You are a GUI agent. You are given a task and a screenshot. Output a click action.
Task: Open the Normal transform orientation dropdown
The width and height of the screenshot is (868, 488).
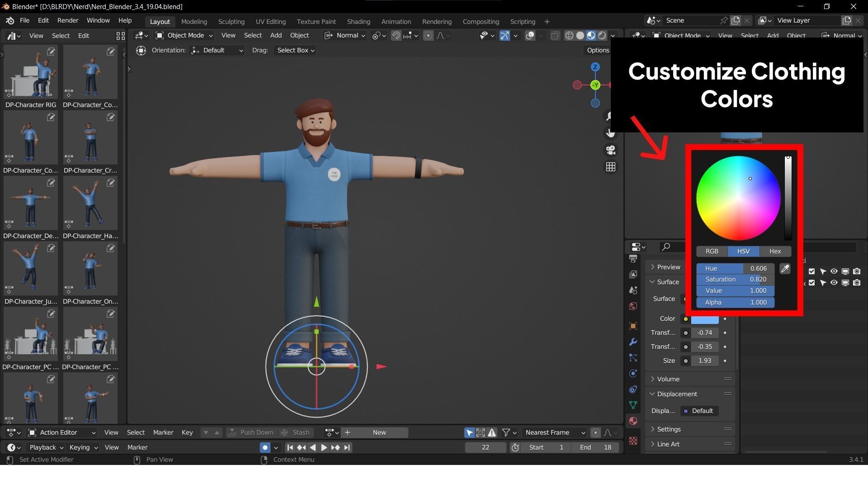pyautogui.click(x=345, y=36)
